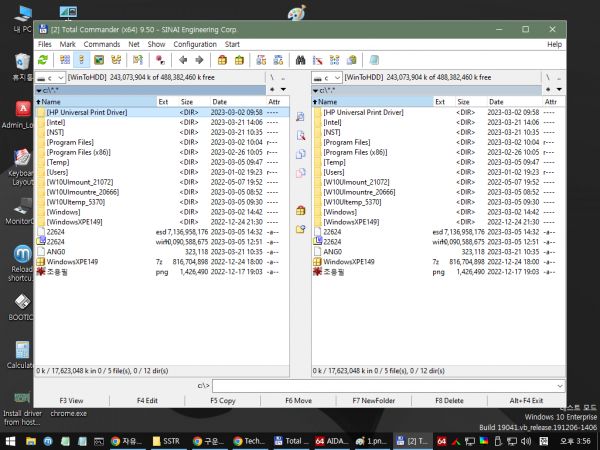Click the green Reread source refresh icon
Screen dimensions: 600x450
pos(43,60)
